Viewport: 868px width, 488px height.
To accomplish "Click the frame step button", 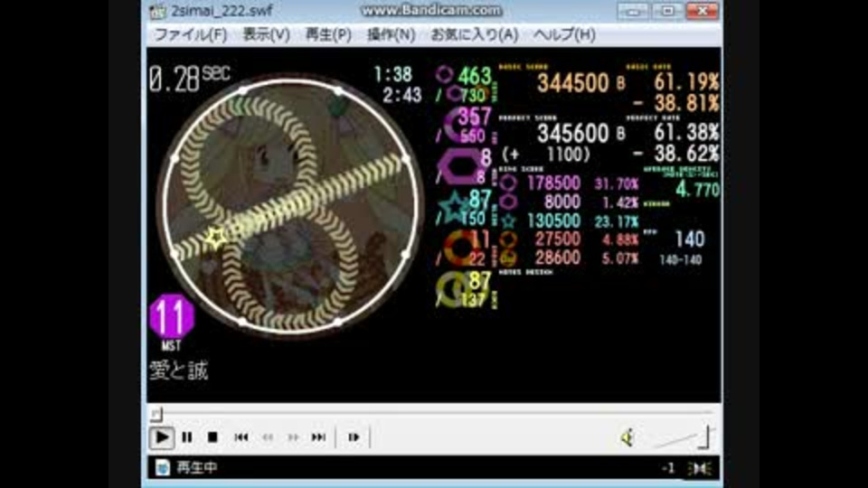I will (x=354, y=437).
